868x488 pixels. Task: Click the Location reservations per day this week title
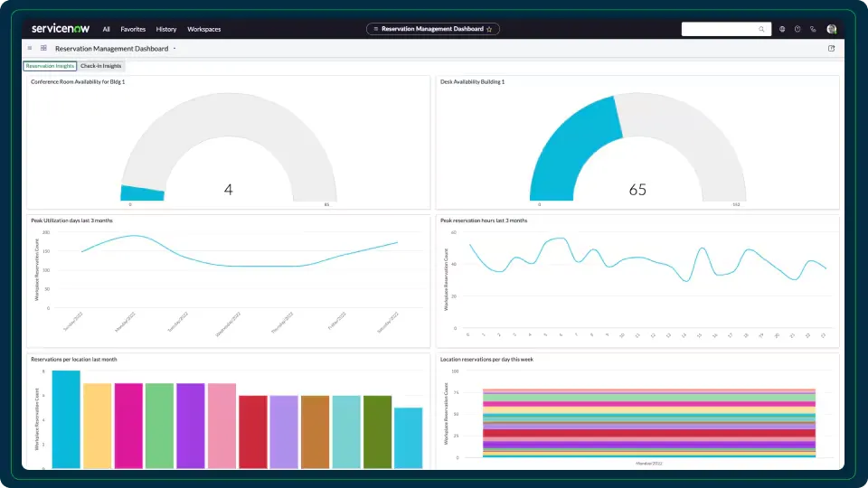(x=487, y=360)
